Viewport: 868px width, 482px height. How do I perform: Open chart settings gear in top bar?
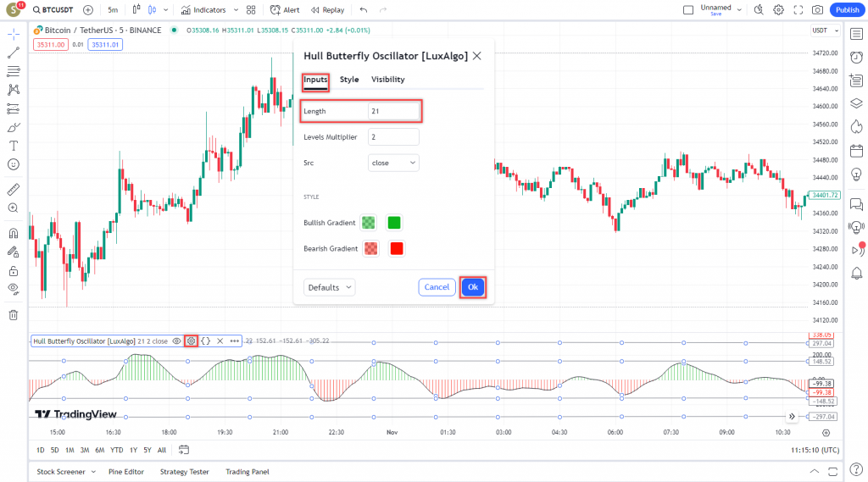[778, 10]
